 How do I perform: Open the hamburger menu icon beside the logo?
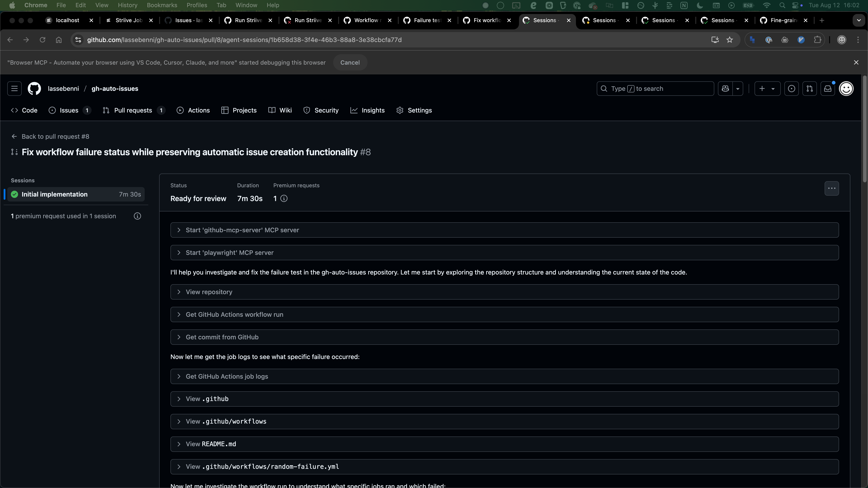14,89
